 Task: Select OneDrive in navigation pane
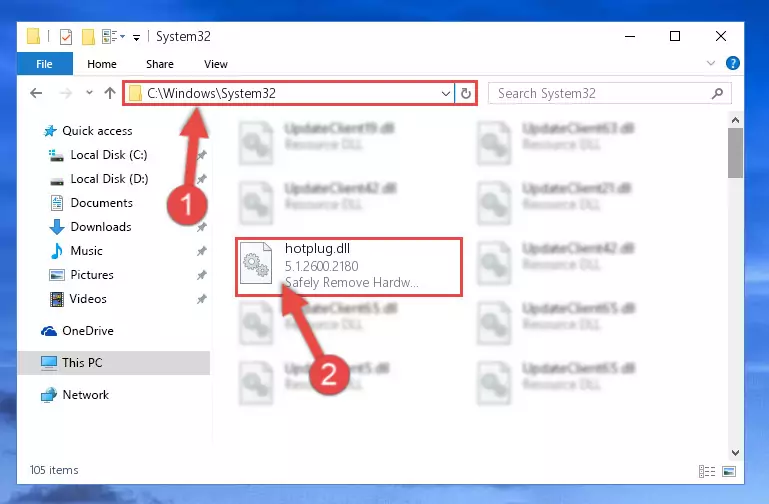(88, 331)
